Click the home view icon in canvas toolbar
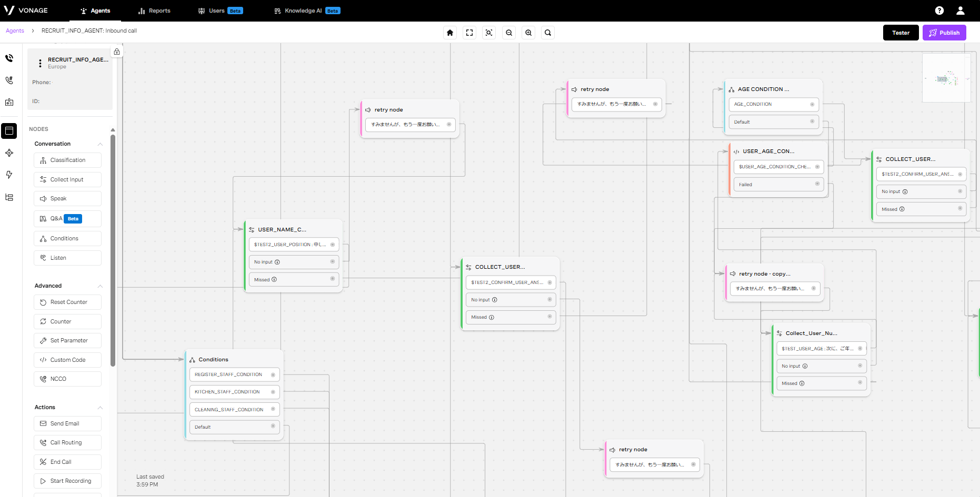Screen dimensions: 980x497 coord(450,33)
